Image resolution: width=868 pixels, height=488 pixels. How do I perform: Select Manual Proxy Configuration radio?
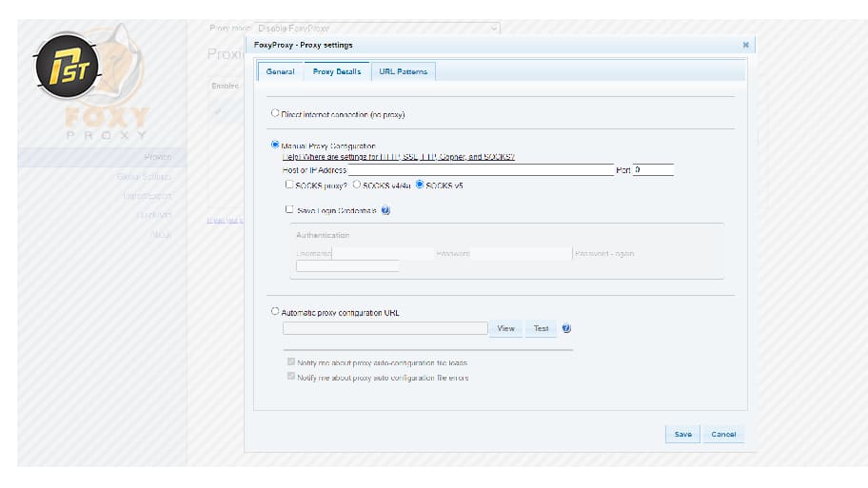point(275,145)
